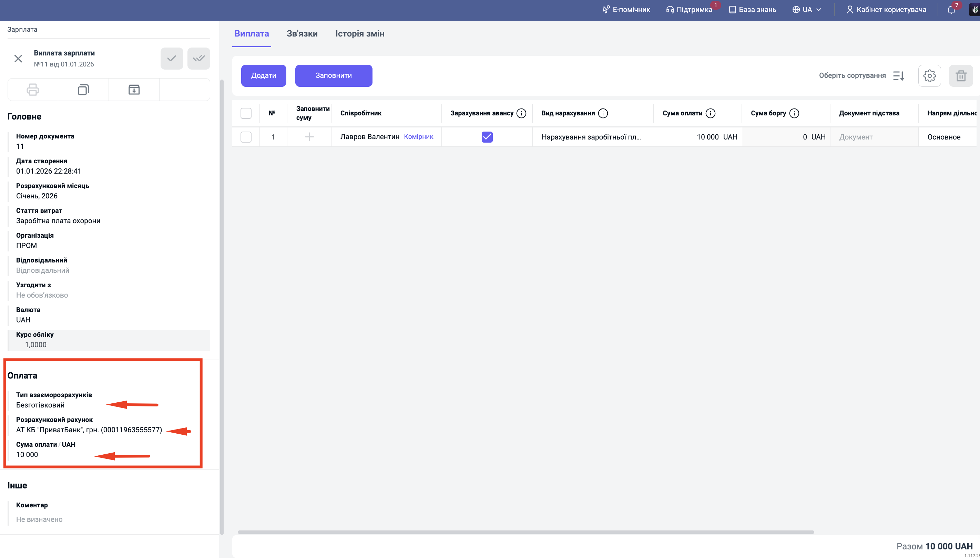Click the double checkmark post button
980x558 pixels.
(198, 59)
